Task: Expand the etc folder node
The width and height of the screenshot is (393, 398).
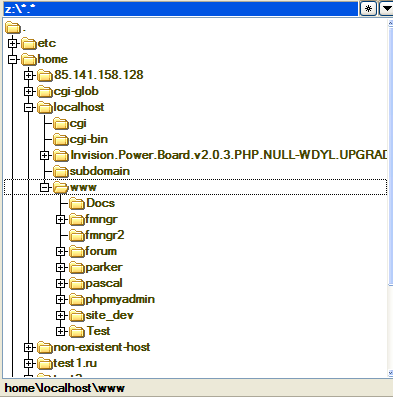Action: click(13, 43)
